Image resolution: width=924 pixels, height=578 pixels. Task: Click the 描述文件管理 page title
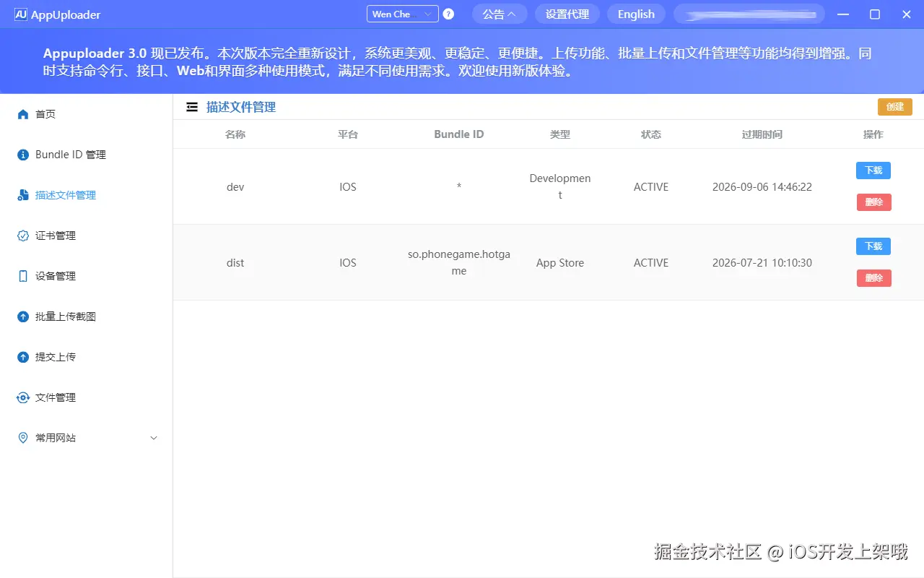pyautogui.click(x=241, y=107)
